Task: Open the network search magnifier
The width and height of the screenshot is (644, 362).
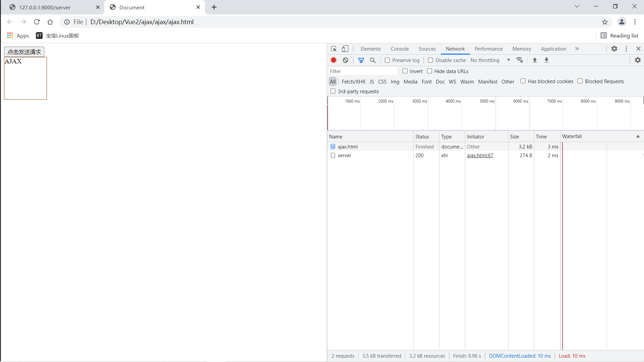Action: 373,60
